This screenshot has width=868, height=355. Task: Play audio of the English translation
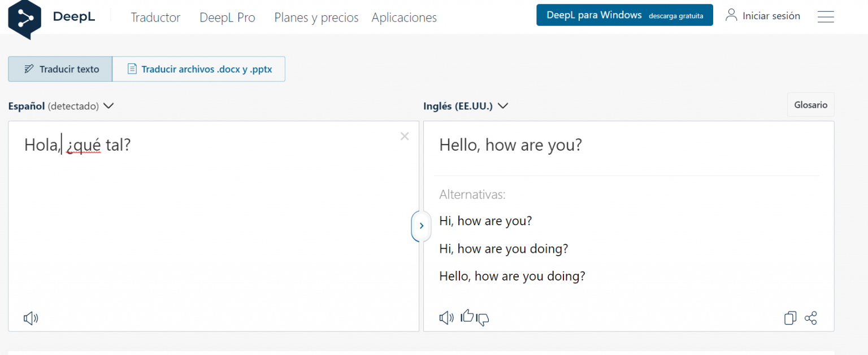(446, 318)
